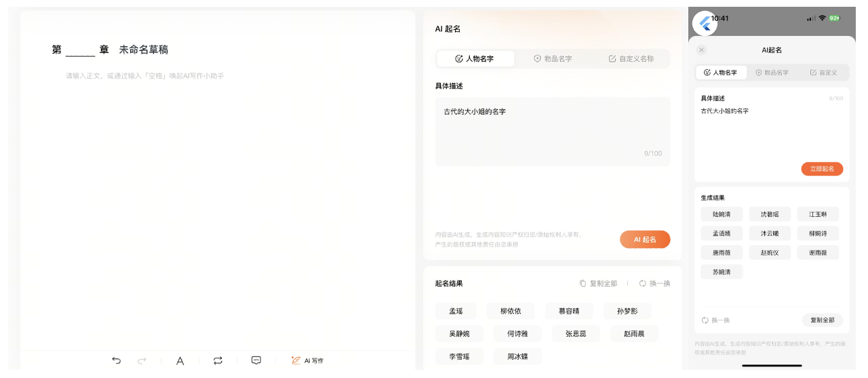Click the Flutter logo in the mobile preview

coord(705,24)
